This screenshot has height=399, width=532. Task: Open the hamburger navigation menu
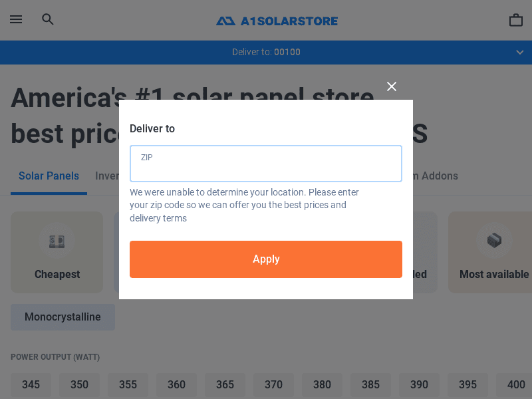16,19
